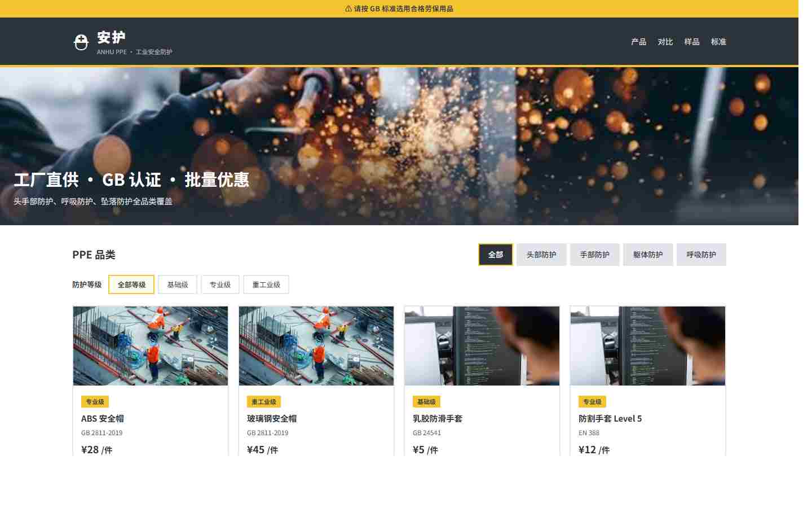Viewport: 812px width, 508px height.
Task: Click the warning icon in top banner
Action: tap(348, 8)
